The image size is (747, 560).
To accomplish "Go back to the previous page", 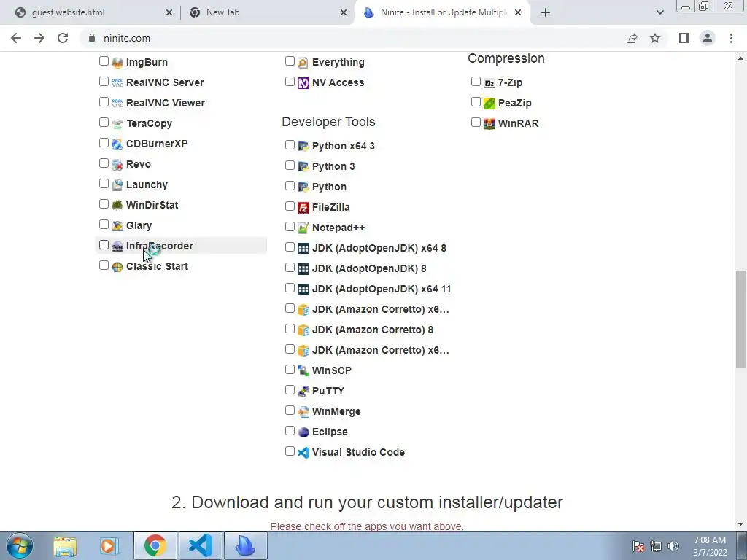I will 16,38.
